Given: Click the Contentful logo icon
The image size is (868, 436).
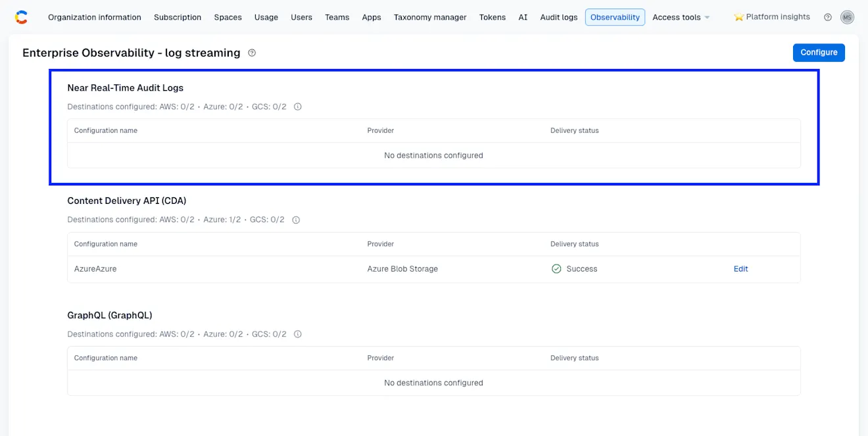Looking at the screenshot, I should [21, 17].
